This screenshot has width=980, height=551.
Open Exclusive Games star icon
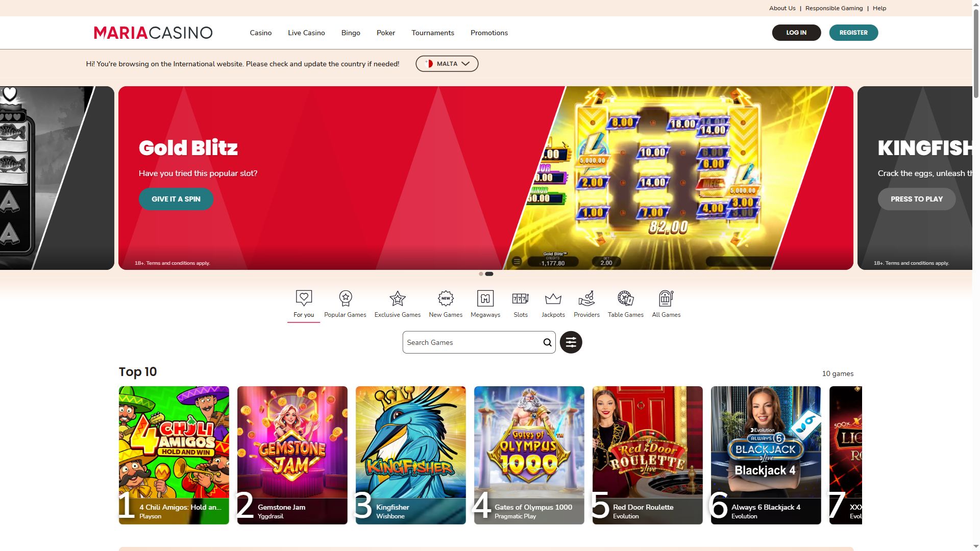pyautogui.click(x=398, y=298)
